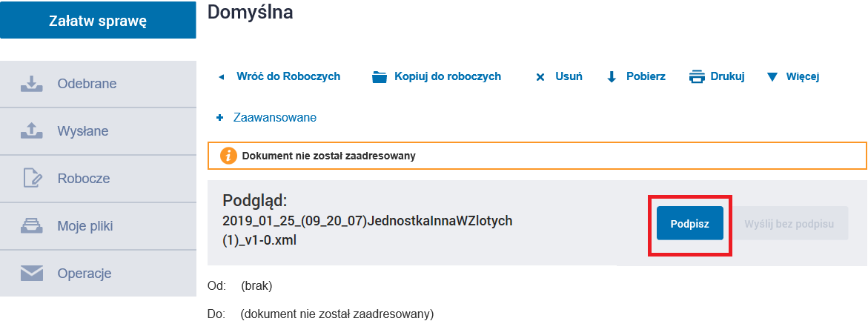The image size is (868, 321).
Task: Click the Robocze draft pencil icon
Action: click(x=31, y=179)
